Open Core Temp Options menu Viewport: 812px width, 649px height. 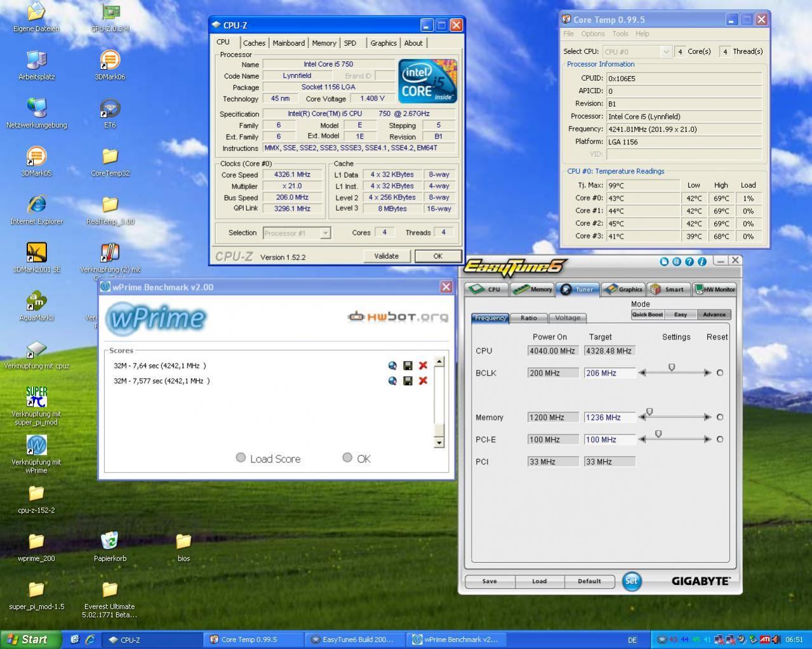[x=592, y=34]
